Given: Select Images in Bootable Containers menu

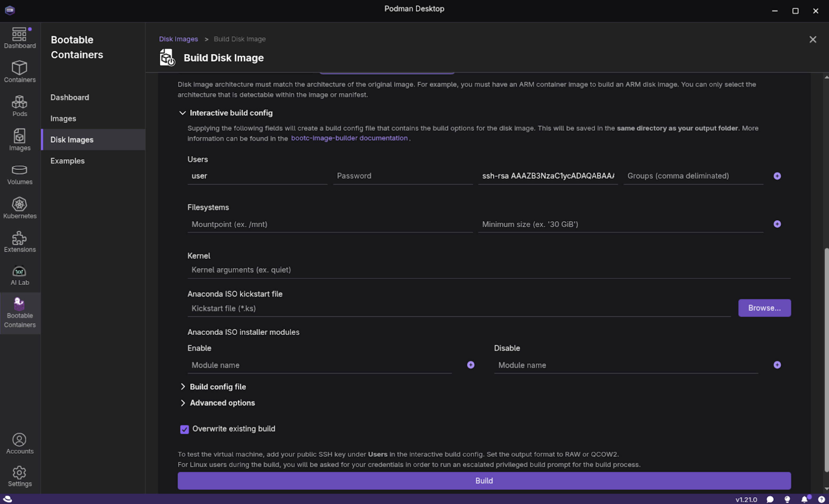Looking at the screenshot, I should coord(63,118).
